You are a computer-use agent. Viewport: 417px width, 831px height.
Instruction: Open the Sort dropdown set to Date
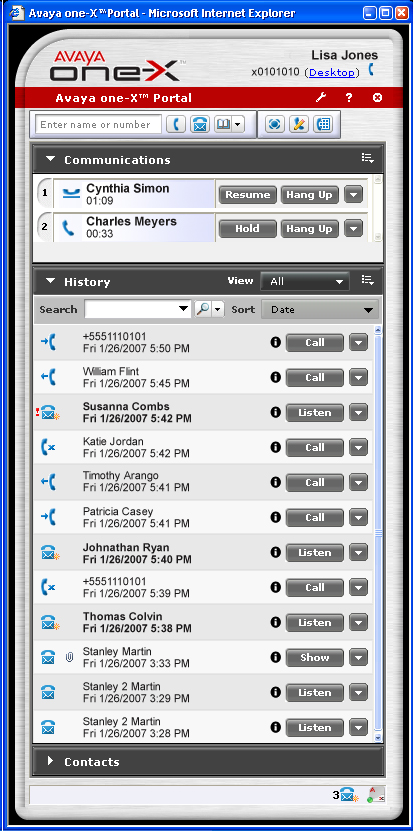(x=320, y=310)
